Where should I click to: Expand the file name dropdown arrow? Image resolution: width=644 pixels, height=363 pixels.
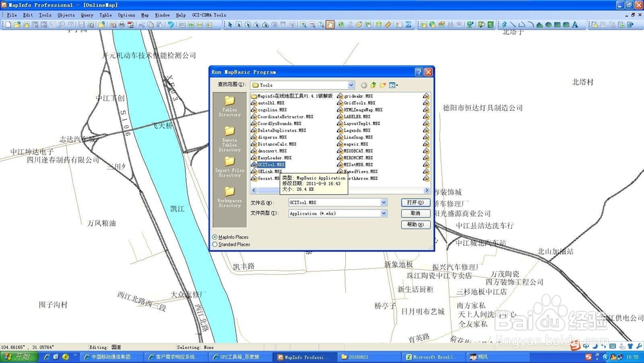coord(384,202)
